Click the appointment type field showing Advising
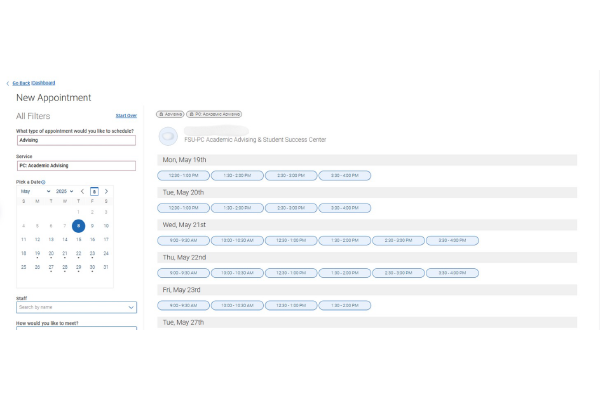 76,141
